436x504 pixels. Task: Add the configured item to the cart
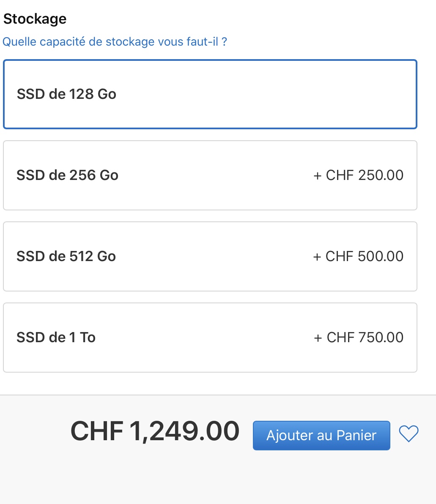321,436
